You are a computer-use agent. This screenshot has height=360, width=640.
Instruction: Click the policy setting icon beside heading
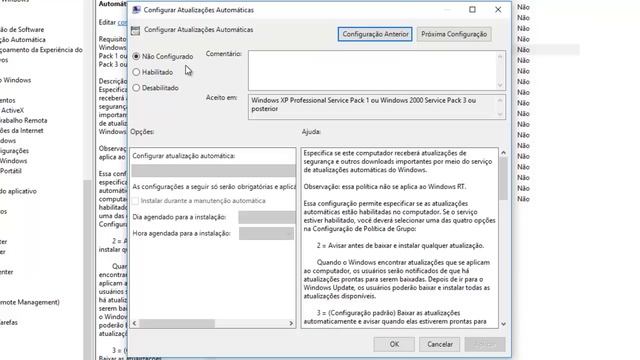[x=136, y=30]
